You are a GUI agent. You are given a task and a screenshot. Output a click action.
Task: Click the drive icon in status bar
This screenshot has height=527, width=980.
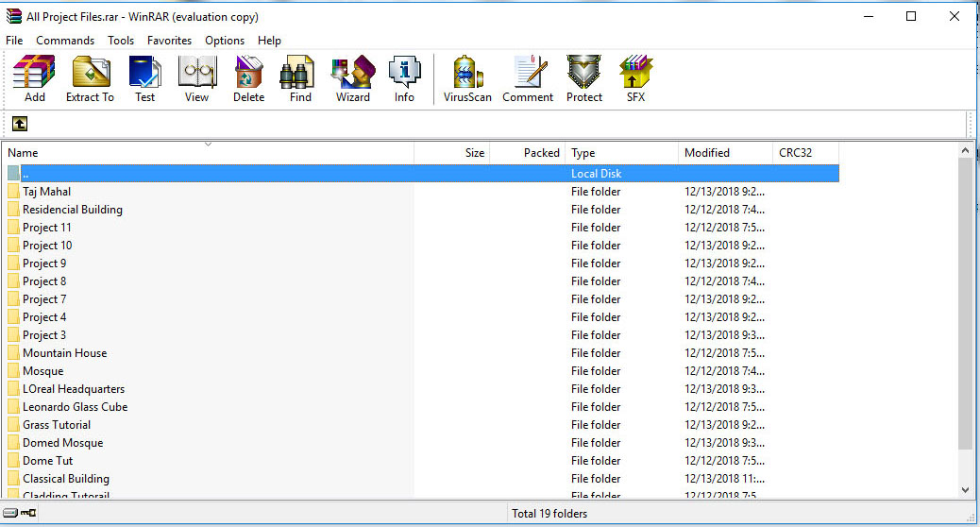click(x=10, y=513)
